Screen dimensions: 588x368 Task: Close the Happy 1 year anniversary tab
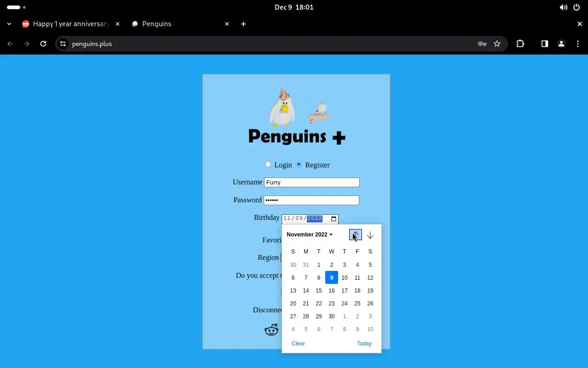[118, 24]
